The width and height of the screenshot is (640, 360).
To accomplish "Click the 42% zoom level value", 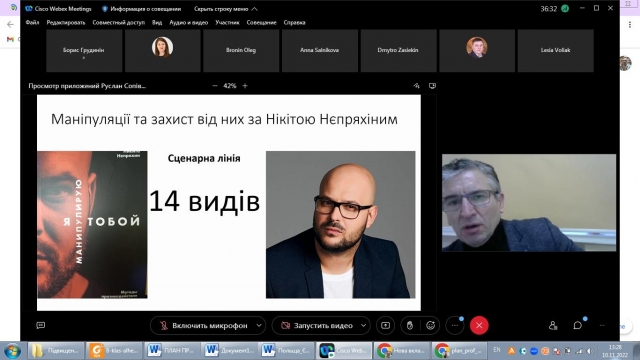I will (230, 86).
